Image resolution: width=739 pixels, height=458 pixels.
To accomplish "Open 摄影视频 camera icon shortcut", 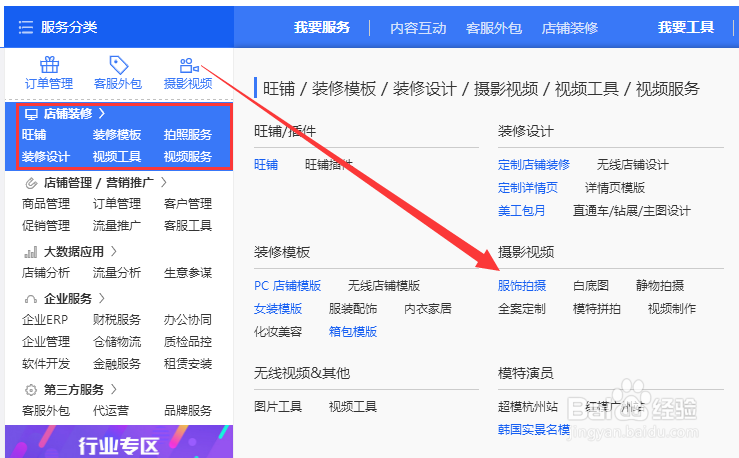I will [189, 65].
